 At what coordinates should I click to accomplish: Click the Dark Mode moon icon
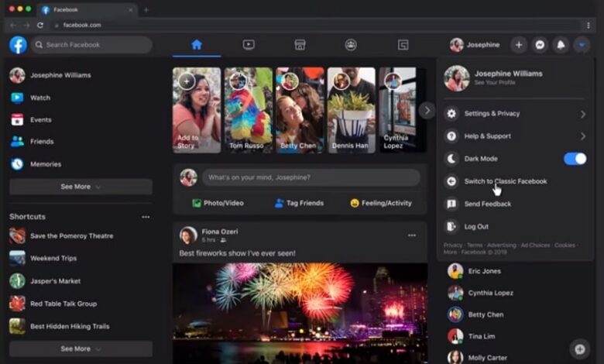tap(451, 159)
